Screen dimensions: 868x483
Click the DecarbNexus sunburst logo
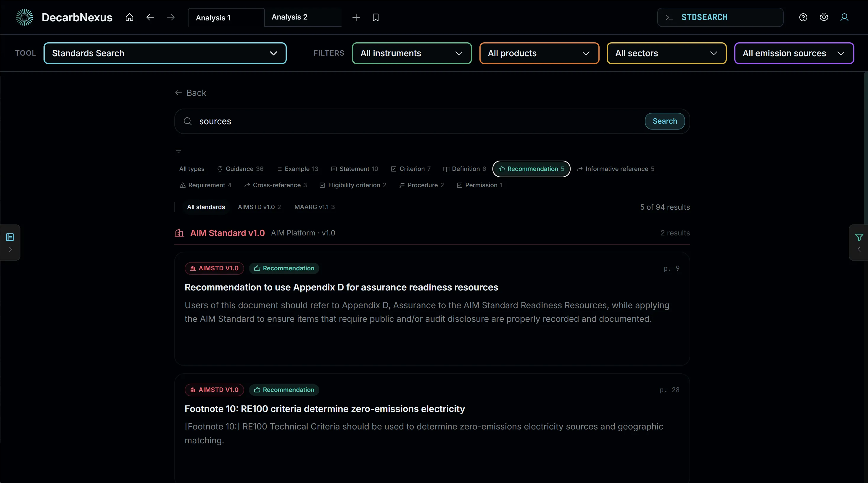pyautogui.click(x=25, y=17)
